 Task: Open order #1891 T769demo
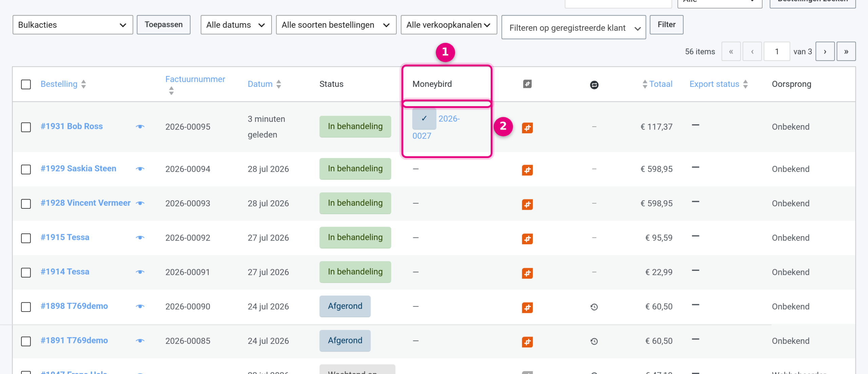point(74,340)
